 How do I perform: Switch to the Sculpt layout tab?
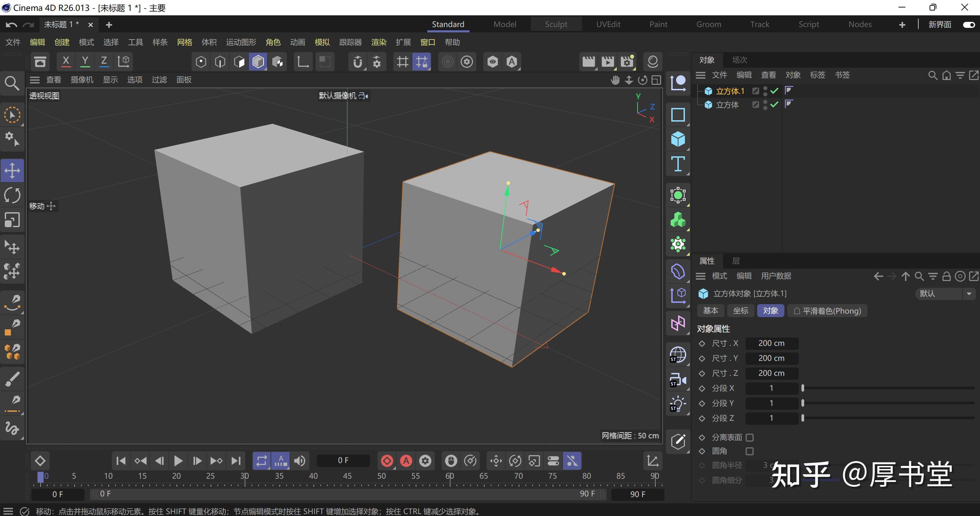click(x=556, y=24)
